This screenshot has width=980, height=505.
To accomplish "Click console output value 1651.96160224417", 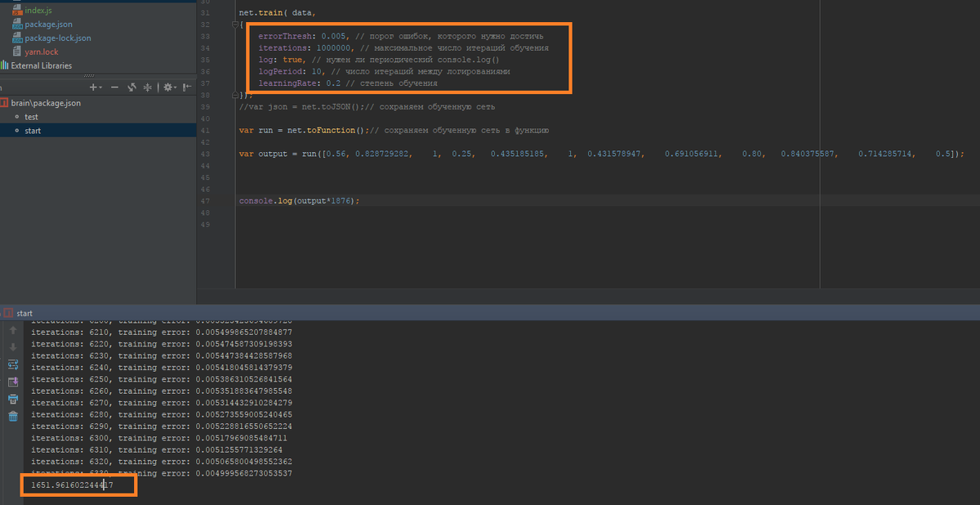I will 72,485.
